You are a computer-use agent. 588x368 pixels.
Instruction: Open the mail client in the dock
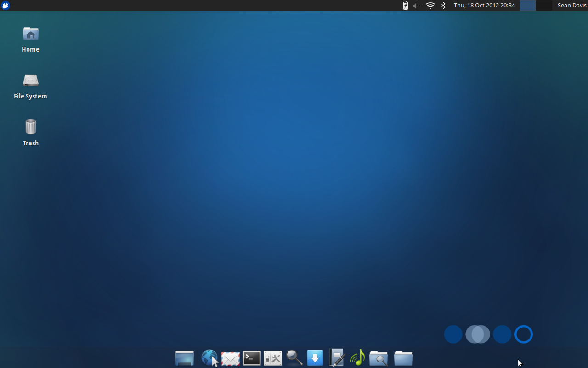coord(230,358)
